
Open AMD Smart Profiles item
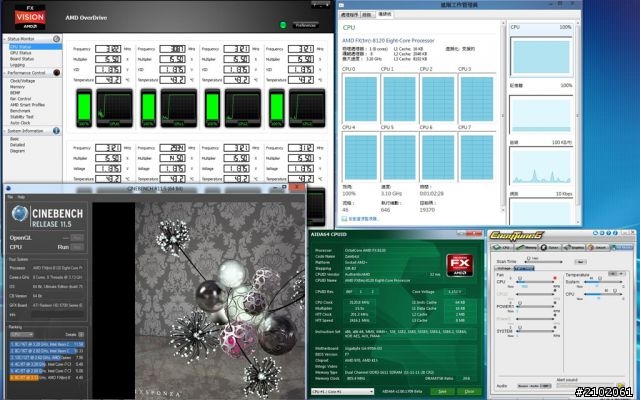point(27,105)
